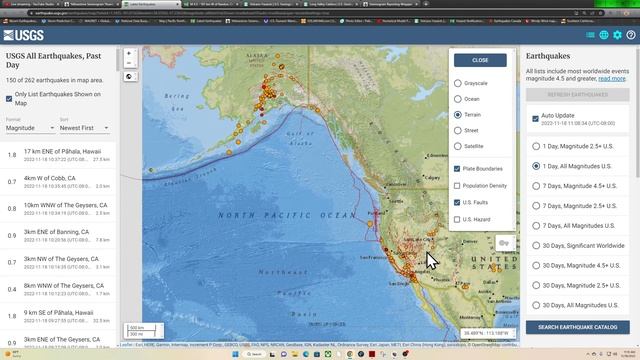Switch to the Latest Earthquakes browser tab
Image resolution: width=640 pixels, height=360 pixels.
(x=151, y=4)
